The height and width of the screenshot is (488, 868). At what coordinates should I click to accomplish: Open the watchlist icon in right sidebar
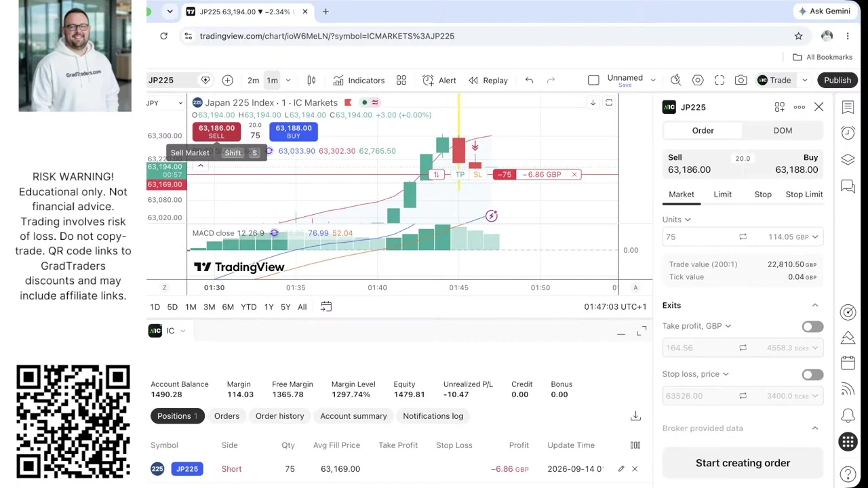(848, 107)
